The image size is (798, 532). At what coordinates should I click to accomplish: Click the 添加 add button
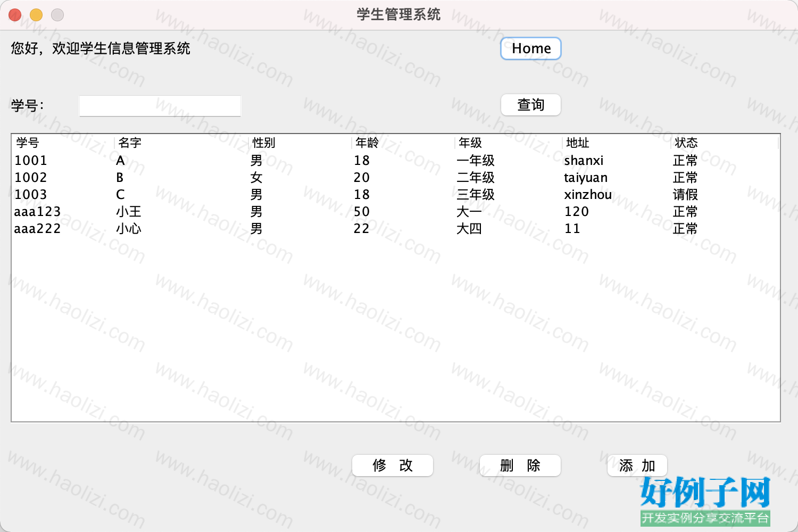[637, 465]
